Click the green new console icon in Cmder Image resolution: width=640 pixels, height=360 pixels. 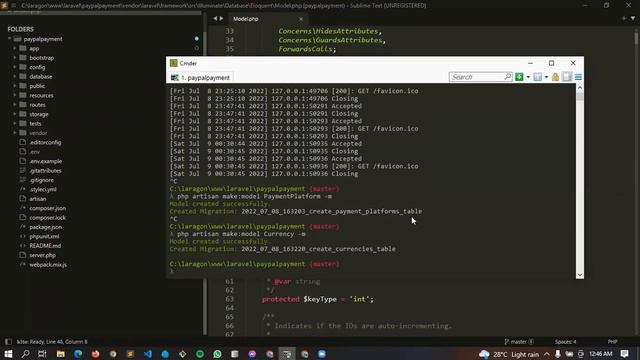click(519, 77)
